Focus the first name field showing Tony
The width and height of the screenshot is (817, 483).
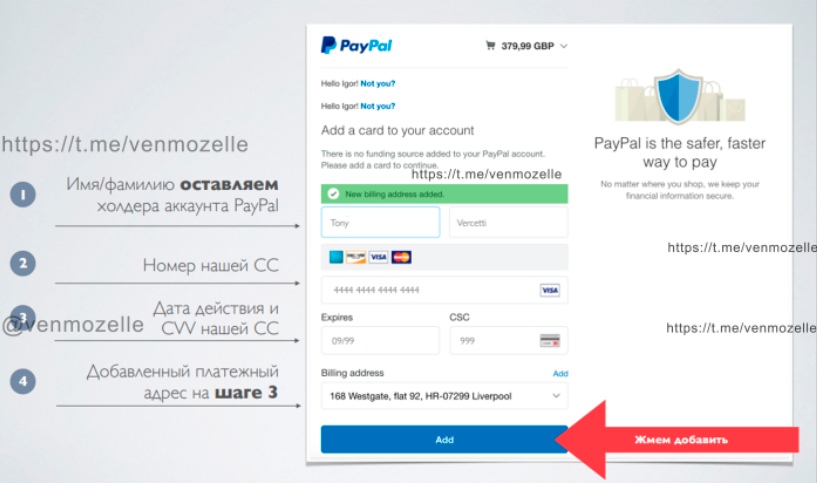pyautogui.click(x=380, y=222)
